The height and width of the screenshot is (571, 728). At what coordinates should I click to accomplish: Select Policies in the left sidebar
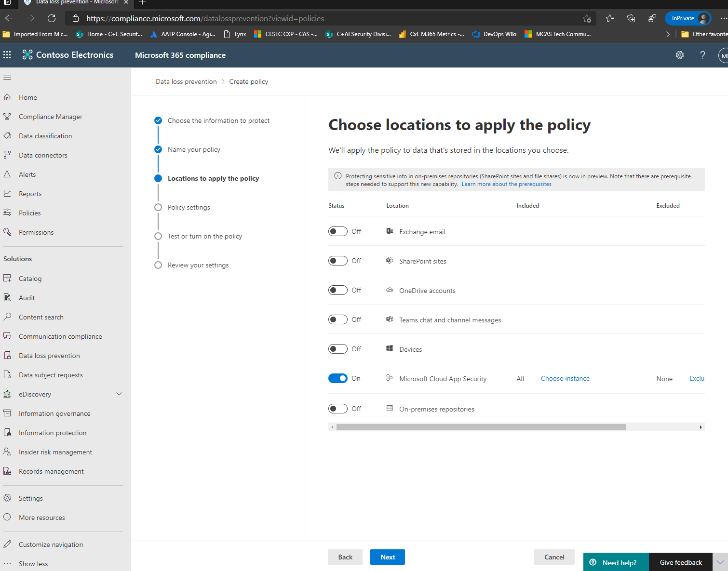[x=29, y=212]
